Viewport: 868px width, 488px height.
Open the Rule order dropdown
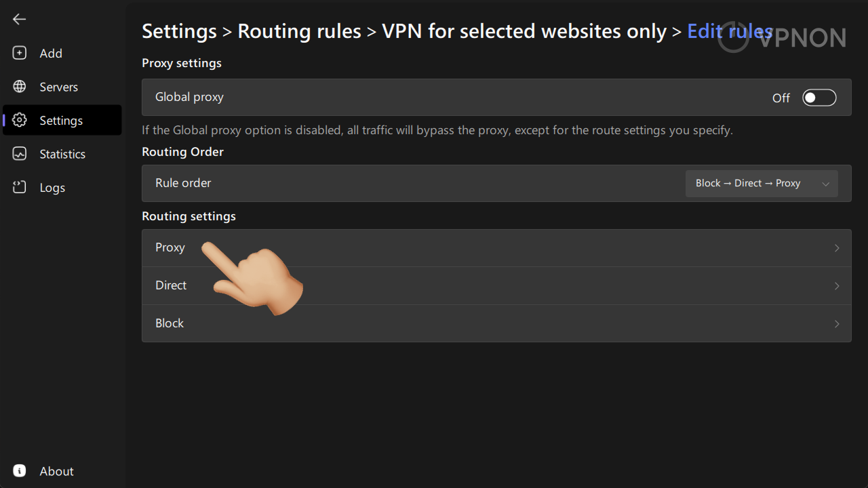tap(761, 183)
